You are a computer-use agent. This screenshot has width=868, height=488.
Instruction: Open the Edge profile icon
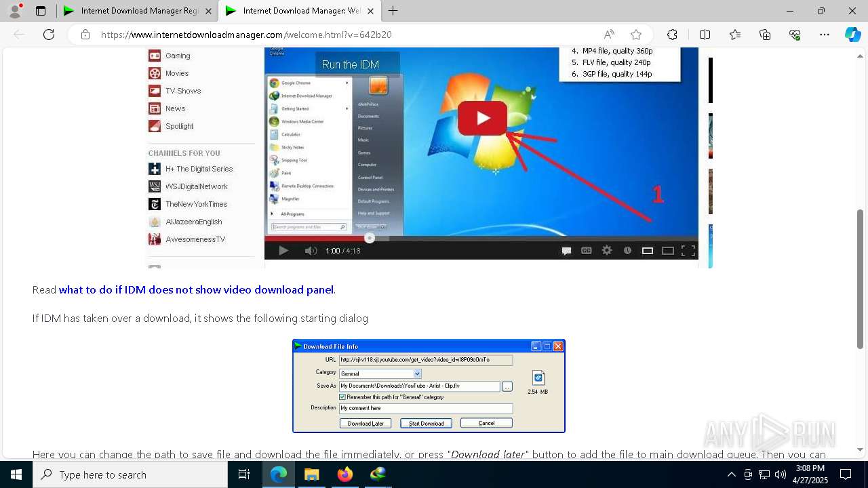click(x=15, y=11)
